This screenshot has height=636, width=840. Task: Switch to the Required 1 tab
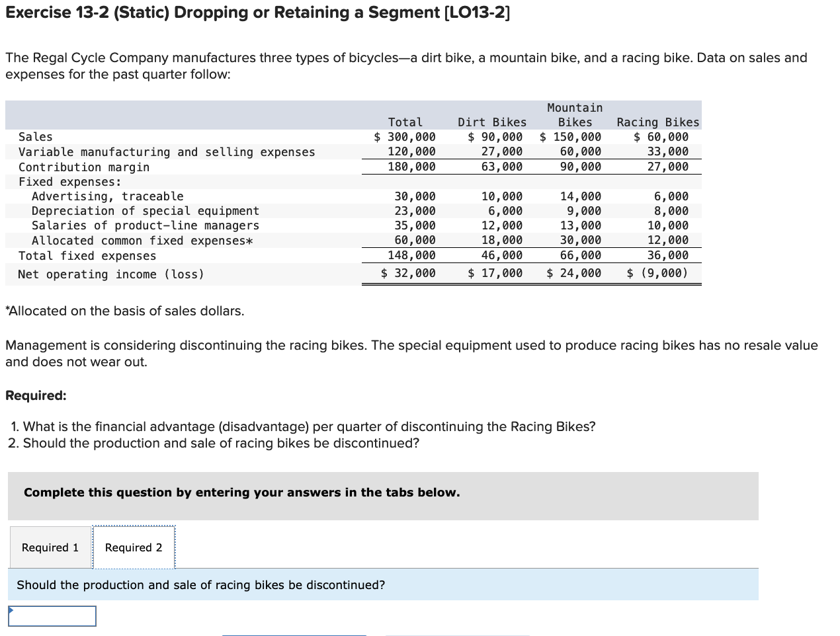tap(50, 547)
